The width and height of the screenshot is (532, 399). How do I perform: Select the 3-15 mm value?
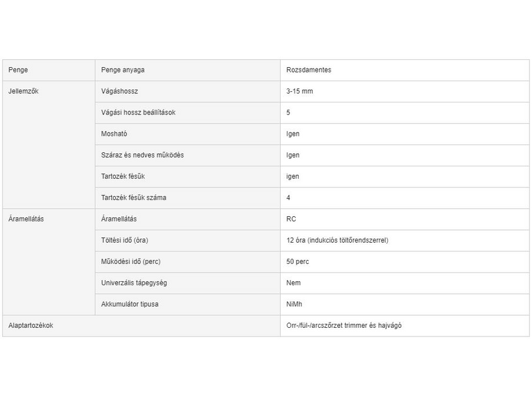[x=299, y=91]
